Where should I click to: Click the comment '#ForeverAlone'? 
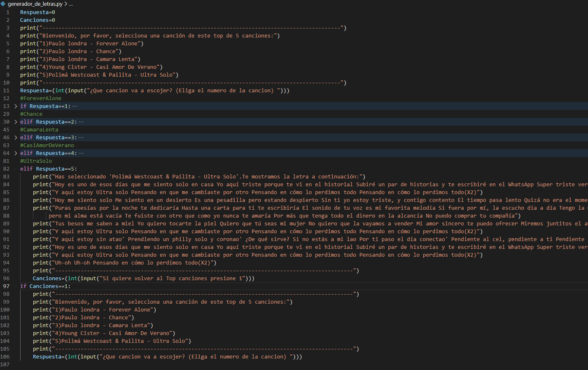[41, 98]
